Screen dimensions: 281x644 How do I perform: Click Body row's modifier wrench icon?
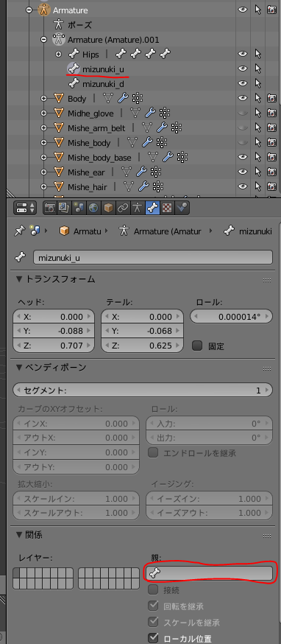click(x=123, y=99)
